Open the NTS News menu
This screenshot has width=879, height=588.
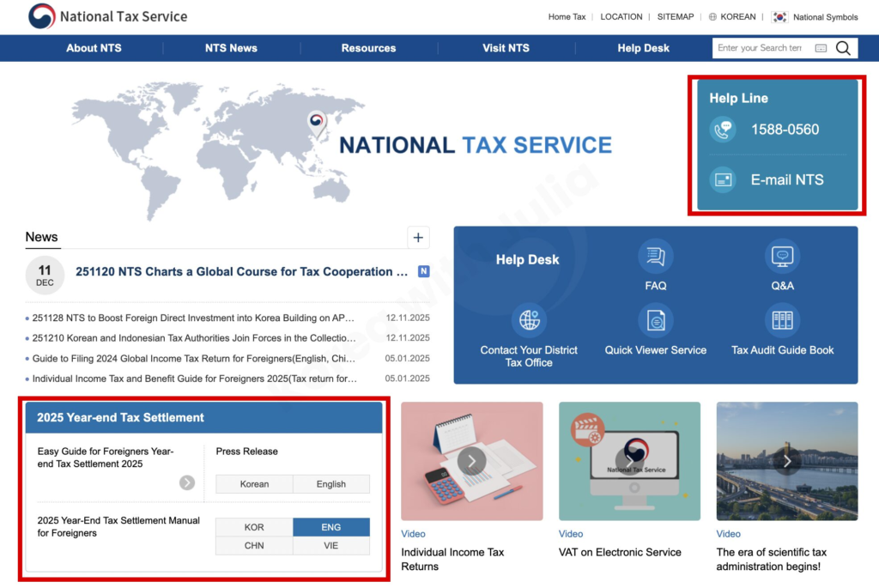[231, 48]
